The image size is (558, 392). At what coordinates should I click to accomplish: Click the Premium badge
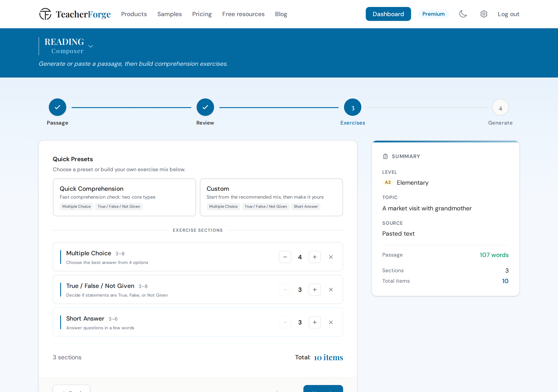(x=433, y=14)
